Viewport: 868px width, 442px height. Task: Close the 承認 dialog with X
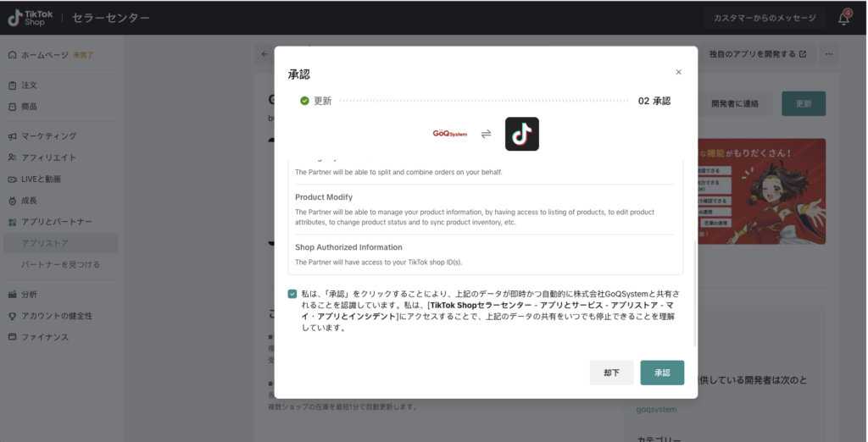[x=678, y=73]
